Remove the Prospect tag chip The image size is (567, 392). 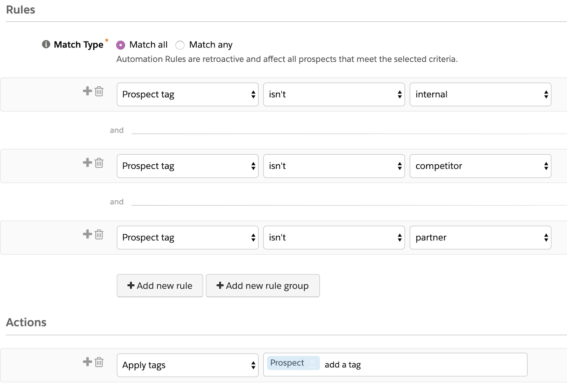[313, 363]
